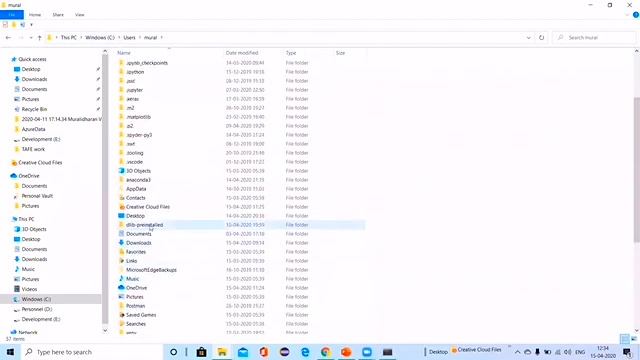
Task: Select AzureData folder in navigation pane
Action: (x=33, y=129)
